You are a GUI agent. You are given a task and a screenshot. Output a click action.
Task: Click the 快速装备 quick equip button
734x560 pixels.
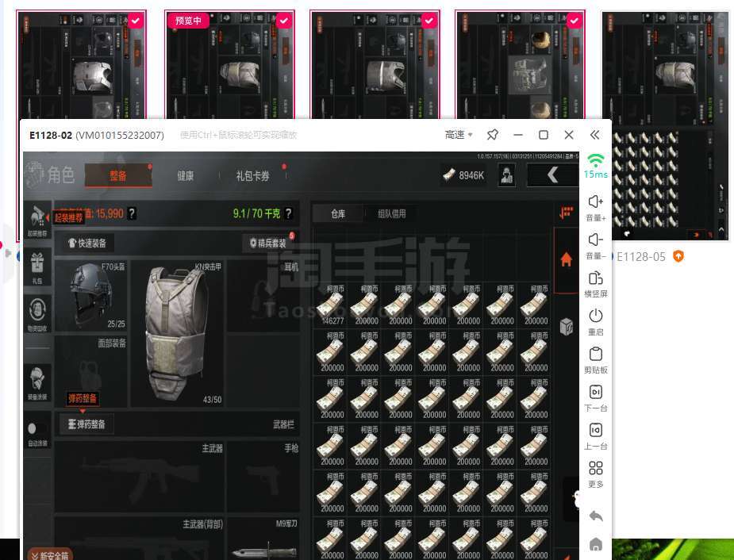(87, 243)
